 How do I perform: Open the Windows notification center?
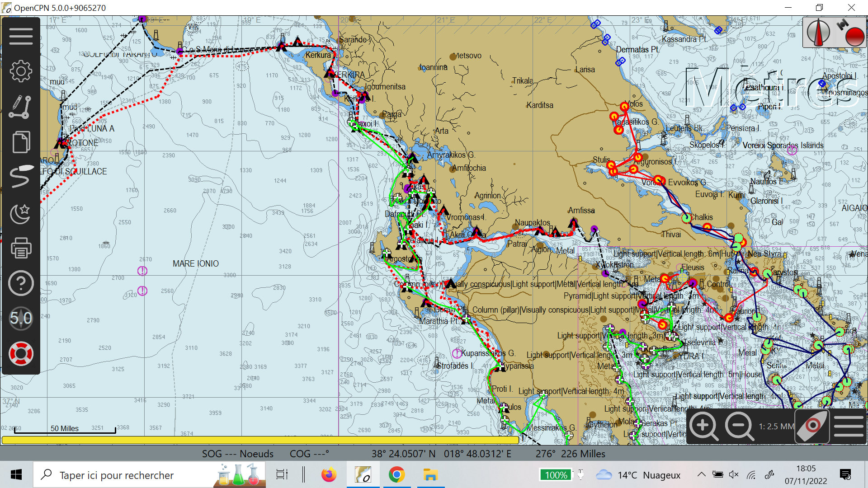point(845,474)
